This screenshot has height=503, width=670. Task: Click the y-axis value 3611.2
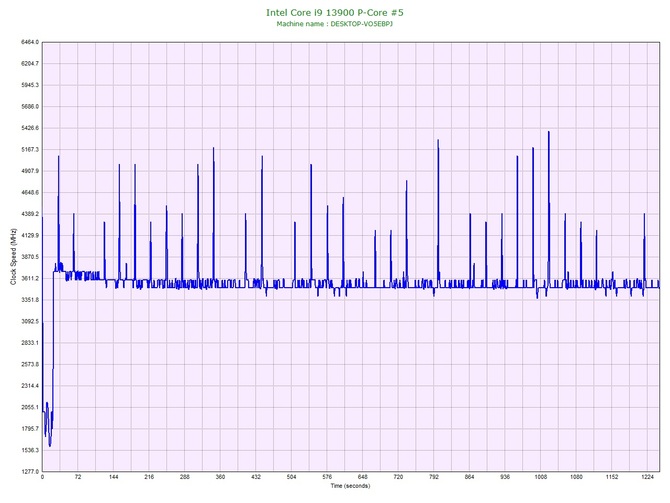point(30,279)
